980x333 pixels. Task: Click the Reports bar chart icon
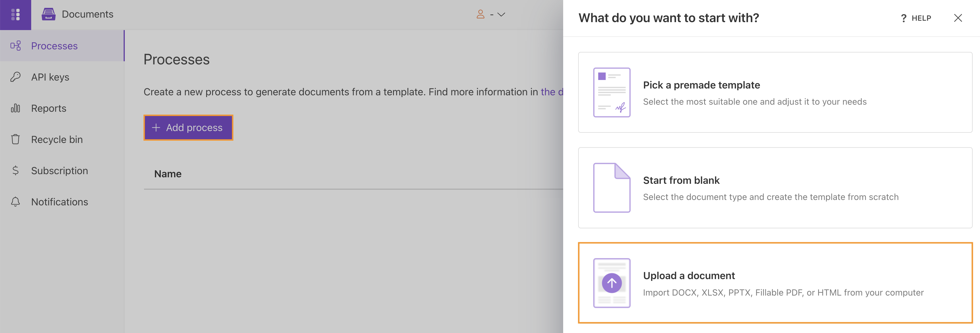tap(16, 108)
